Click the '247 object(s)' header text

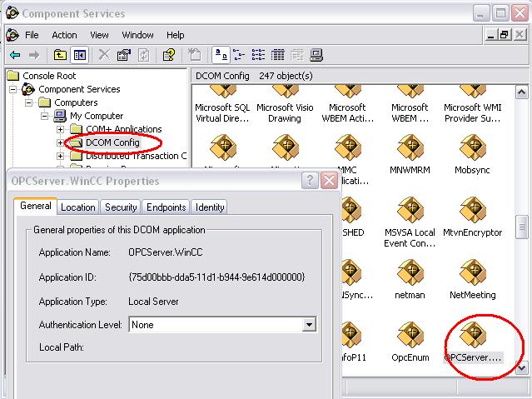pos(286,76)
